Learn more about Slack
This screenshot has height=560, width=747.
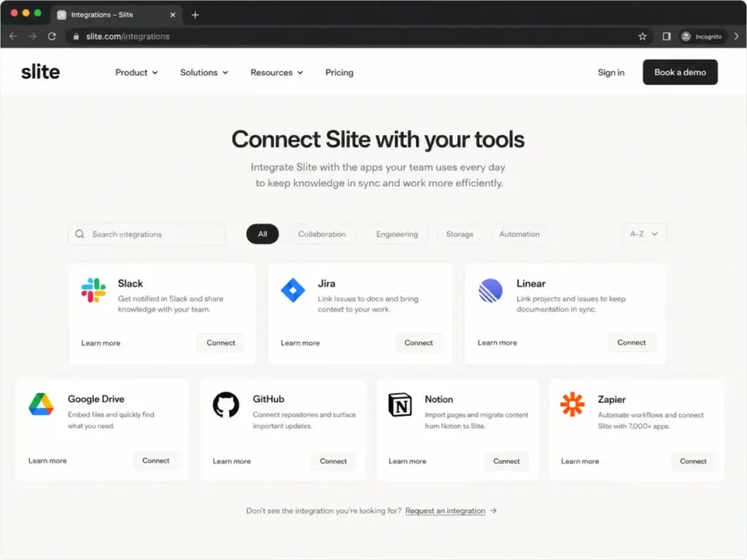[x=101, y=343]
